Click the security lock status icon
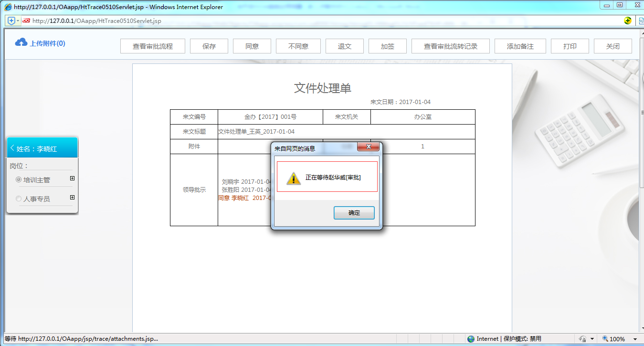The width and height of the screenshot is (644, 346). point(582,339)
